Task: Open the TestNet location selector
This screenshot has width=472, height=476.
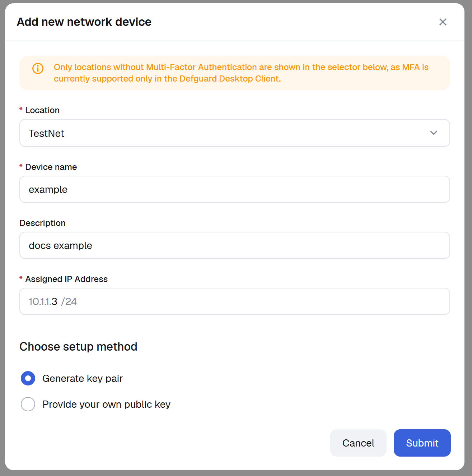Action: pyautogui.click(x=235, y=133)
